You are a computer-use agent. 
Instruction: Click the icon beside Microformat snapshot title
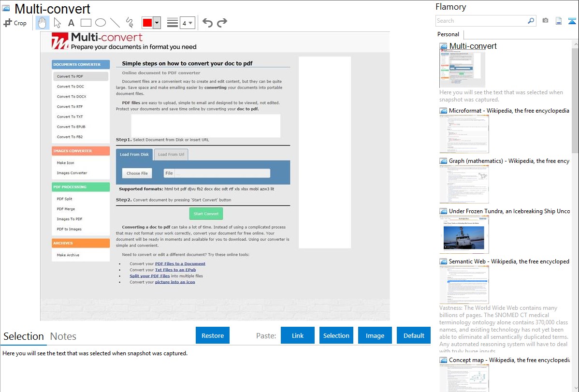pyautogui.click(x=443, y=111)
